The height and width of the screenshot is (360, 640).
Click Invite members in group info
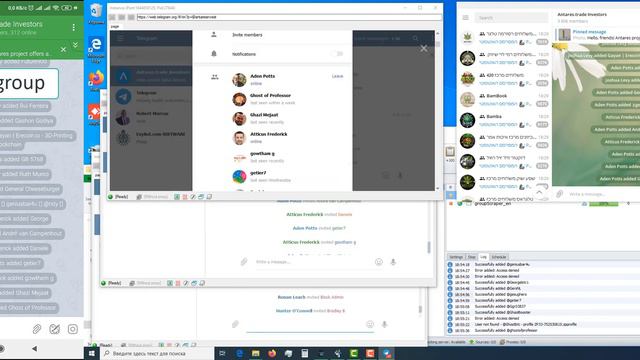pyautogui.click(x=247, y=35)
